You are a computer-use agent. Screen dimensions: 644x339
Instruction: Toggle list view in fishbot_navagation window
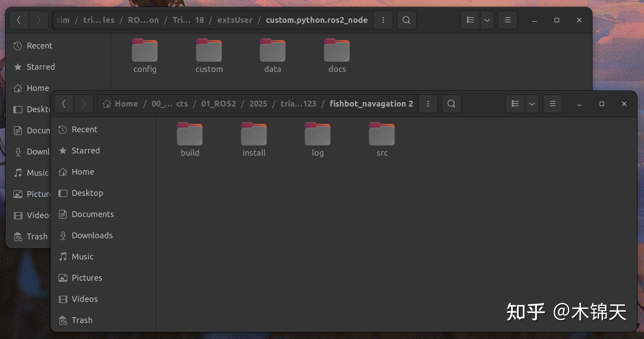[x=515, y=104]
